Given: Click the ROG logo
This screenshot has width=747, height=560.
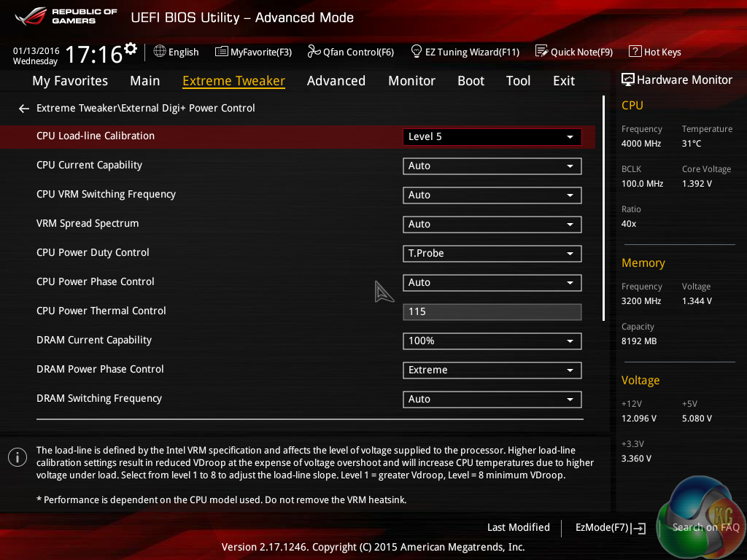Looking at the screenshot, I should click(31, 16).
